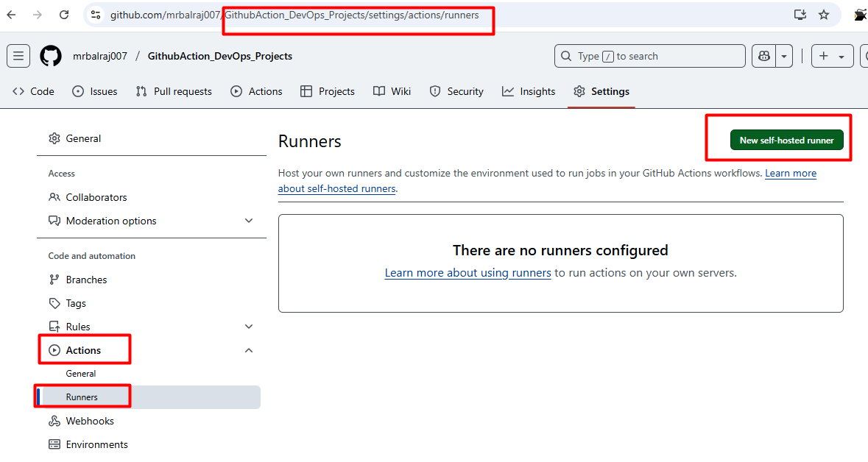Open the Copilot icon button
The width and height of the screenshot is (868, 462).
point(764,56)
